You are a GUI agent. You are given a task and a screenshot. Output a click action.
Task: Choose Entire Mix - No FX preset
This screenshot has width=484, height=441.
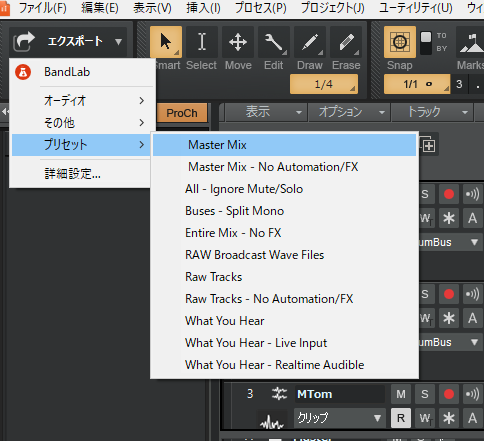pos(284,233)
